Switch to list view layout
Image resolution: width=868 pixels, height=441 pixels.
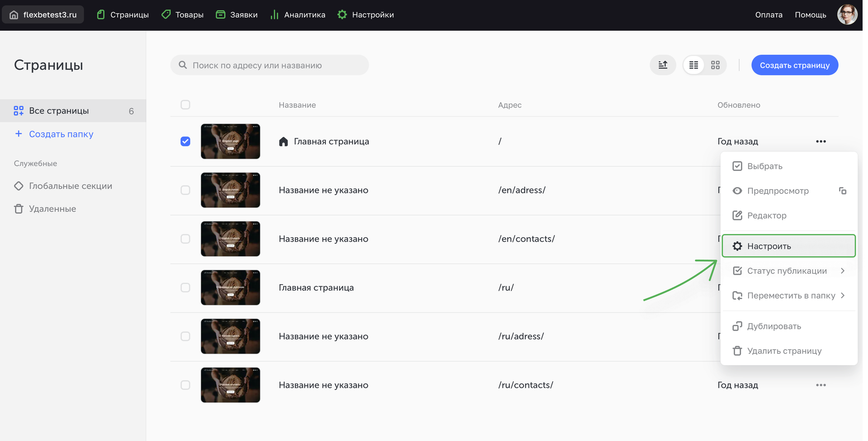693,65
